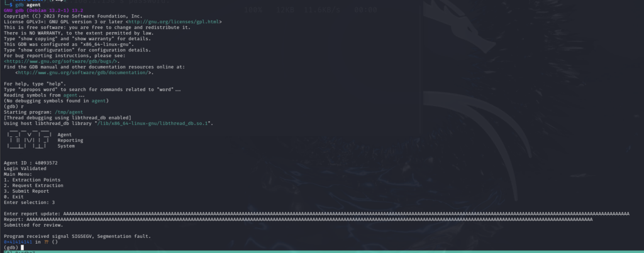Click the 'This is free software' line
Image resolution: width=644 pixels, height=253 pixels.
click(x=97, y=28)
